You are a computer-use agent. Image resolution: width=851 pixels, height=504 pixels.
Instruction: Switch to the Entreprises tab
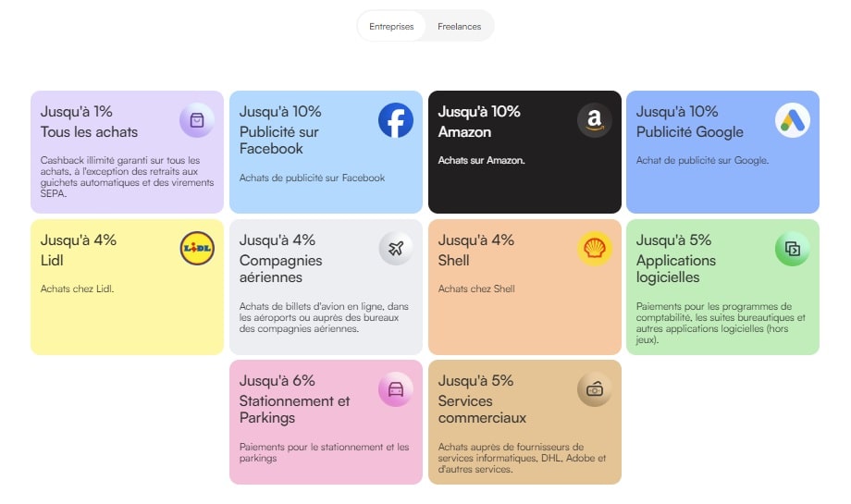tap(391, 27)
